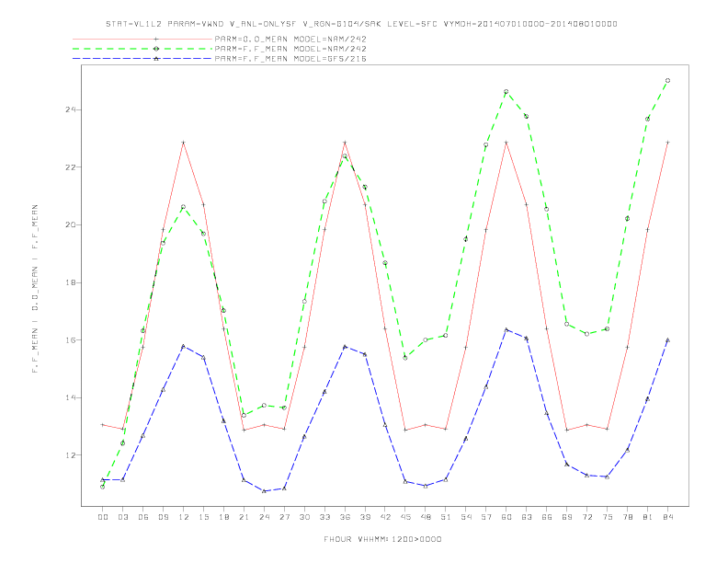Click the blue triangle data point at hour 60
The image size is (728, 563).
click(506, 330)
